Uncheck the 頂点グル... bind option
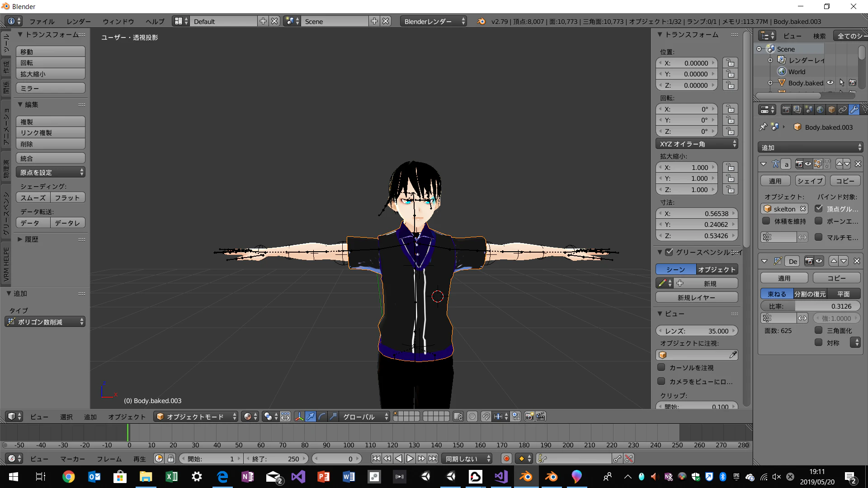This screenshot has height=488, width=868. [x=819, y=208]
